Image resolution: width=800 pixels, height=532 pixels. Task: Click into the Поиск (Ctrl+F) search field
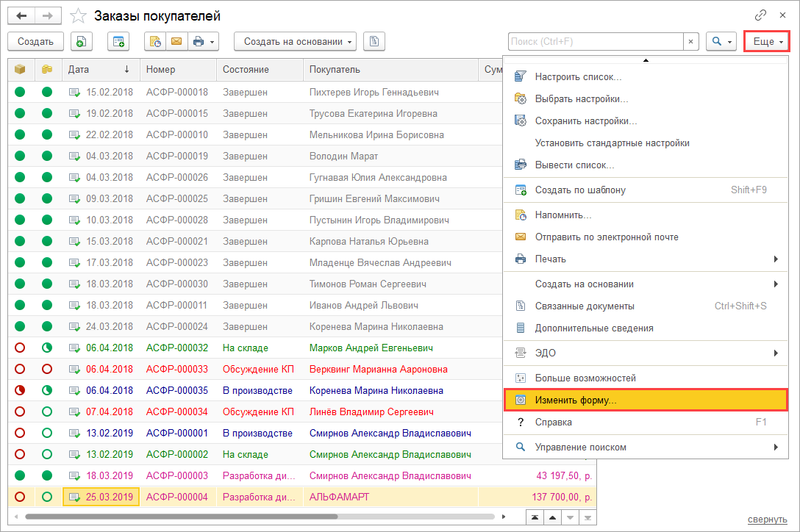click(x=596, y=42)
